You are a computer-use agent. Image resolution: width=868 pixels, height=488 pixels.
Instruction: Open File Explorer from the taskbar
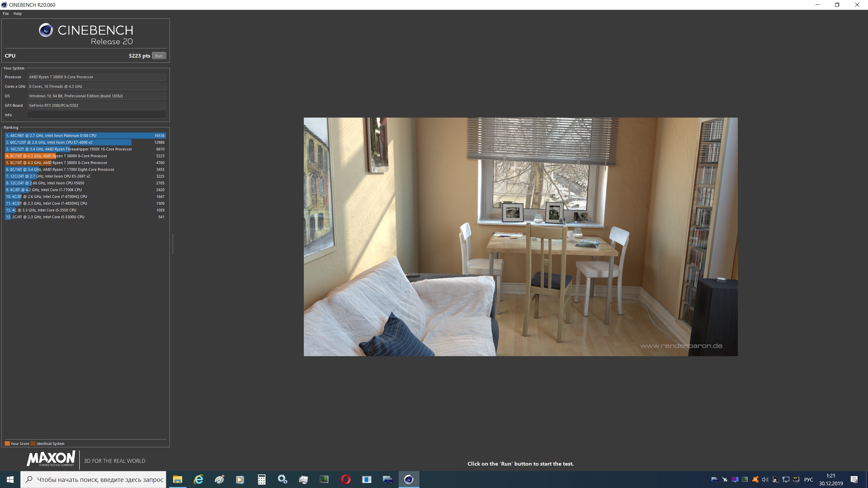tap(177, 480)
